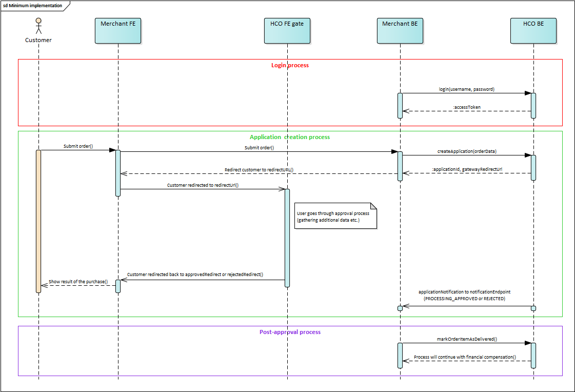Click 'Customer redirected to redirectUrl()' message
Screen dimensions: 575x392
click(x=203, y=185)
